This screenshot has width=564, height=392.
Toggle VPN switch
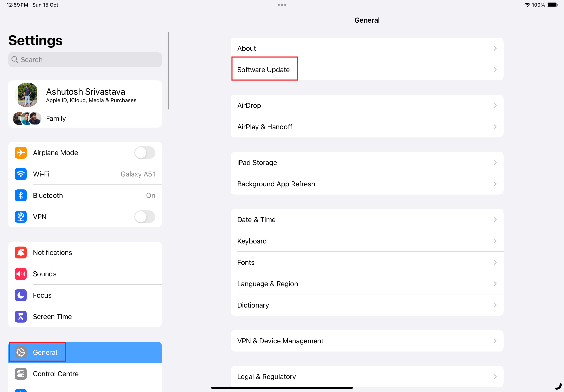point(144,217)
